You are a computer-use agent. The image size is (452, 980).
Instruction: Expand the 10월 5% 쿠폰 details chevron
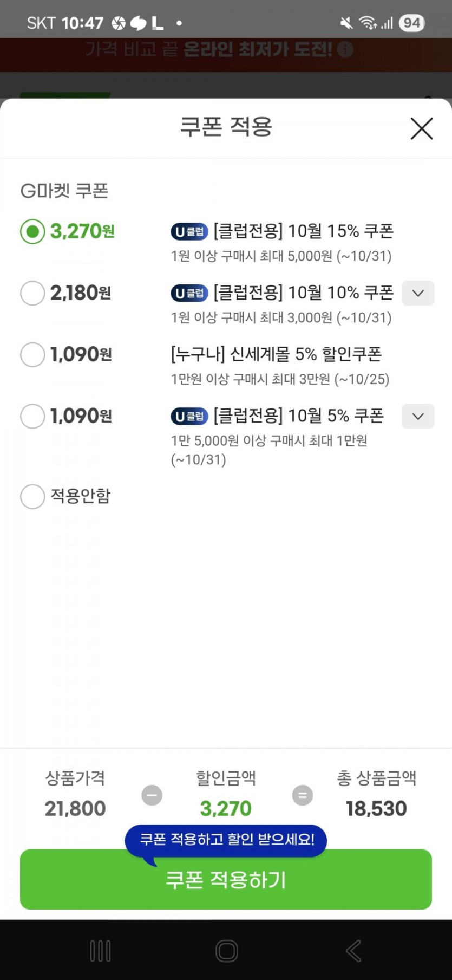coord(418,417)
